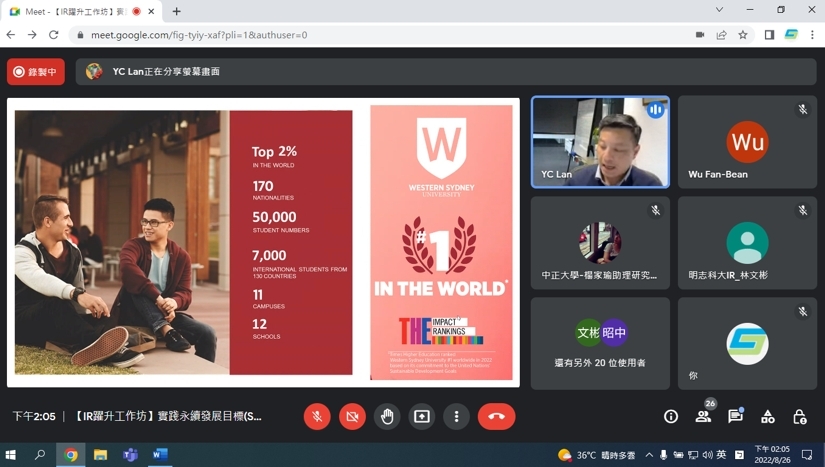Turn on the camera in Meet
This screenshot has height=467, width=825.
coord(352,417)
